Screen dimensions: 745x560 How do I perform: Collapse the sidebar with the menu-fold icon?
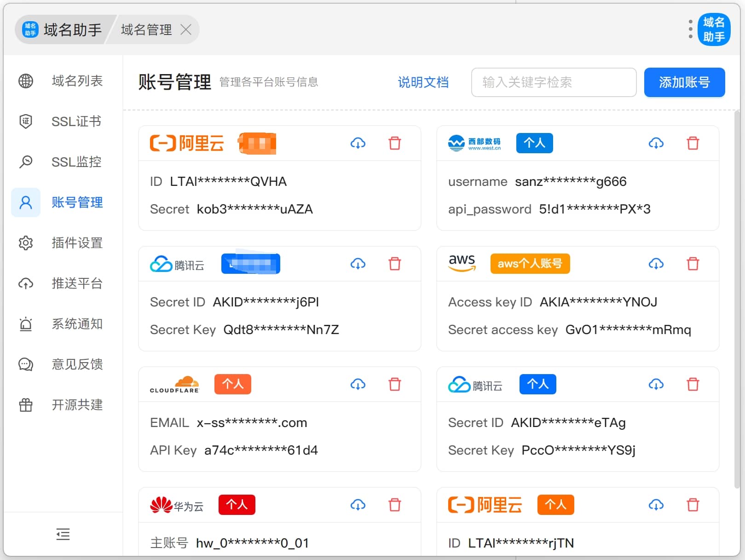pyautogui.click(x=63, y=534)
